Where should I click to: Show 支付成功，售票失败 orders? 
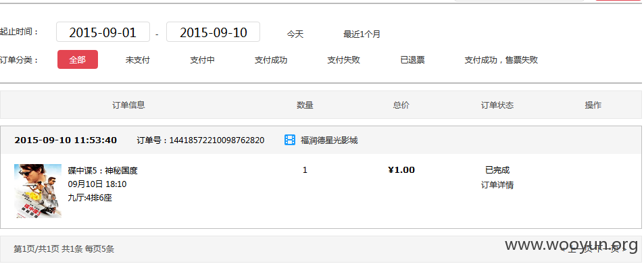click(501, 60)
